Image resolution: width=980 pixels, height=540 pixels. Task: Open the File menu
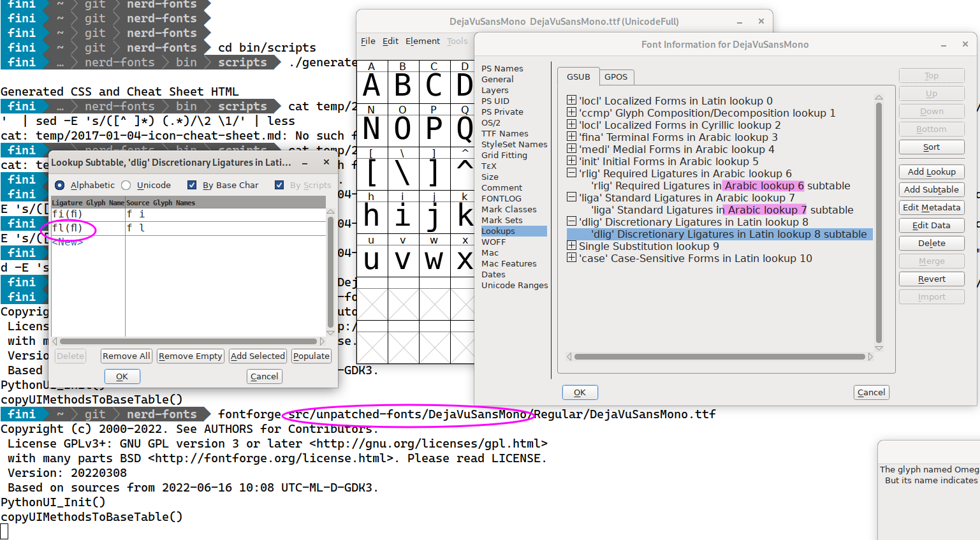coord(368,41)
